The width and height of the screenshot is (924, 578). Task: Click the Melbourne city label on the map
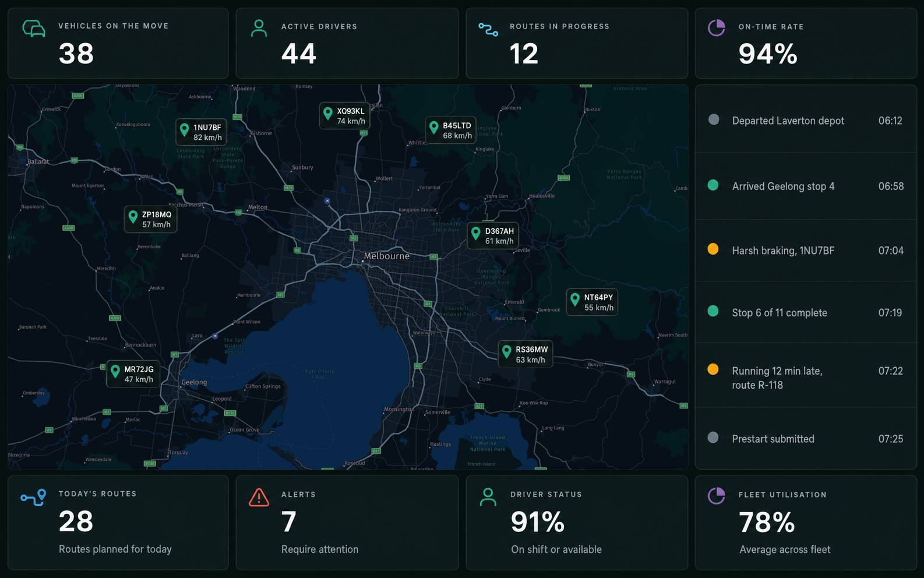tap(387, 256)
